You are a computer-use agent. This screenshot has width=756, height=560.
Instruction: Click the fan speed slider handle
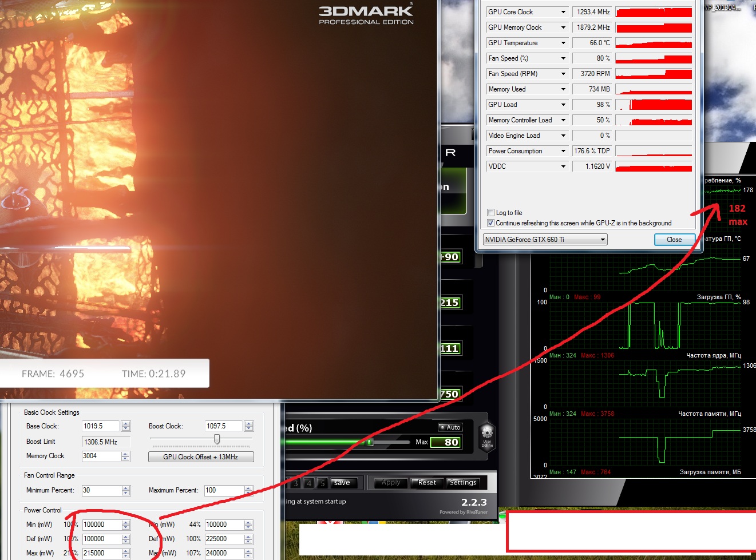(x=370, y=442)
